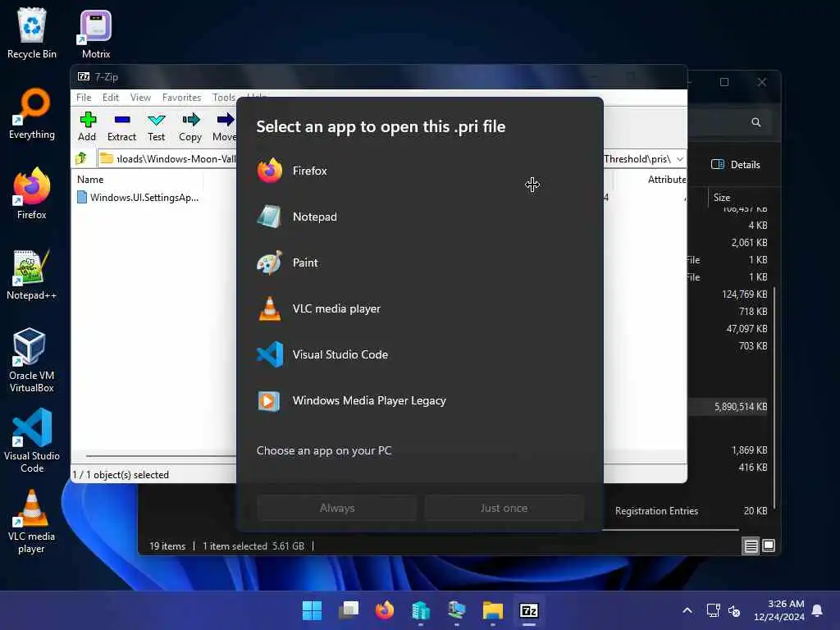Choose Firefox to open the .pri file
The image size is (840, 630).
click(419, 171)
